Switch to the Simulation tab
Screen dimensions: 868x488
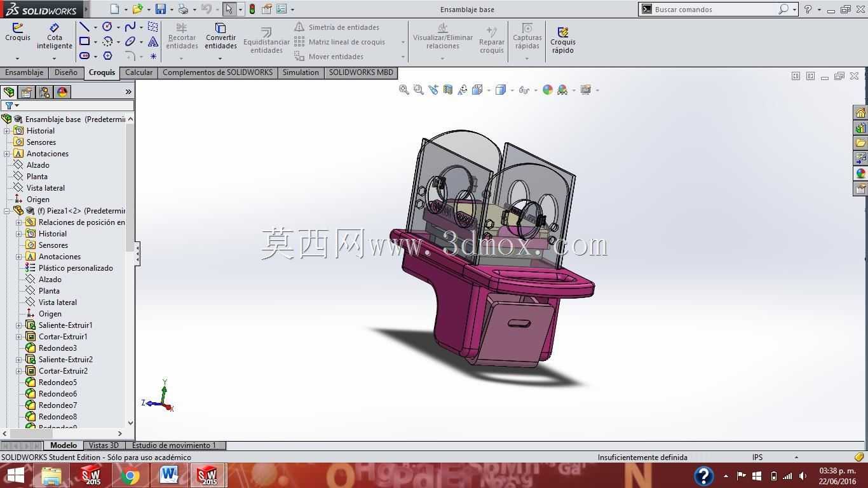tap(301, 72)
